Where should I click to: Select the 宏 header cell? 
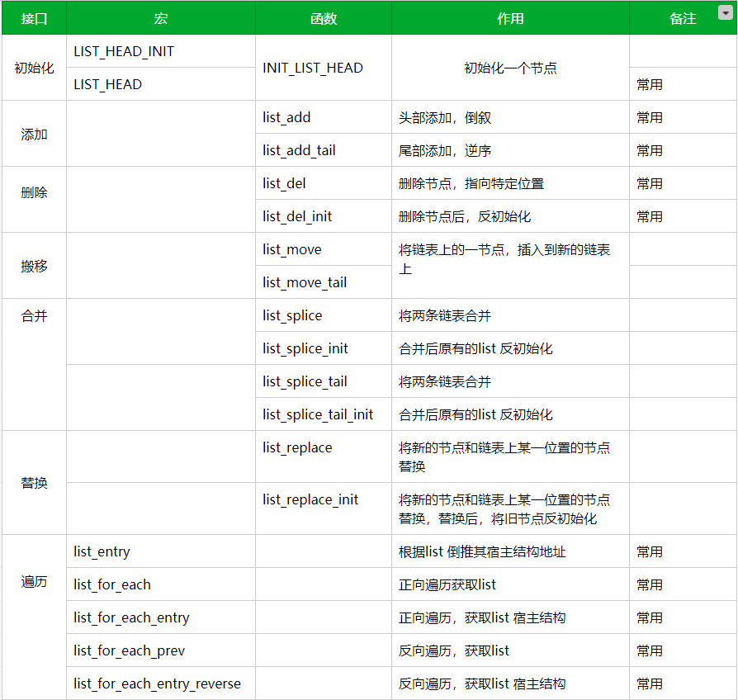click(x=161, y=18)
